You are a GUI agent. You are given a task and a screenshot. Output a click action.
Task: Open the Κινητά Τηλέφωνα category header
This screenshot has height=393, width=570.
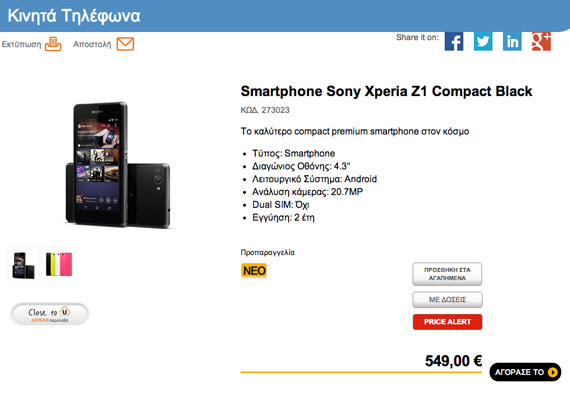tap(74, 16)
